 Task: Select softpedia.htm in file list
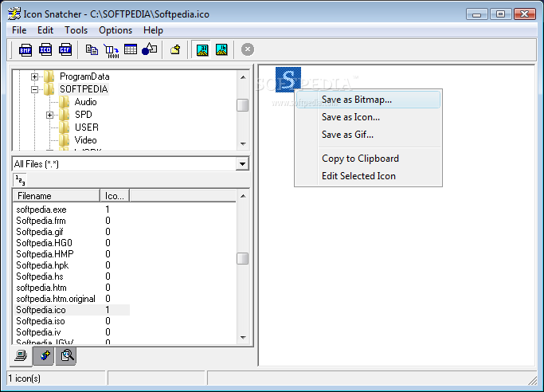pos(41,288)
